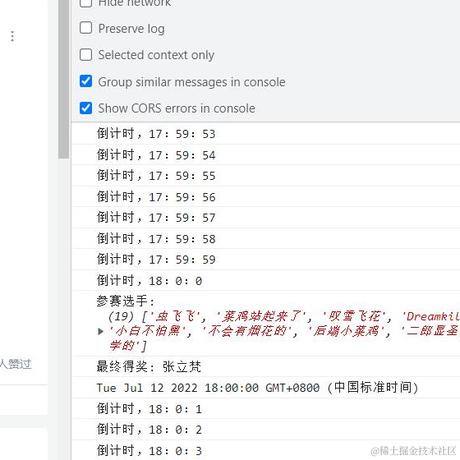Click array entry '吹雪飞花'
The image size is (460, 460).
pos(355,316)
